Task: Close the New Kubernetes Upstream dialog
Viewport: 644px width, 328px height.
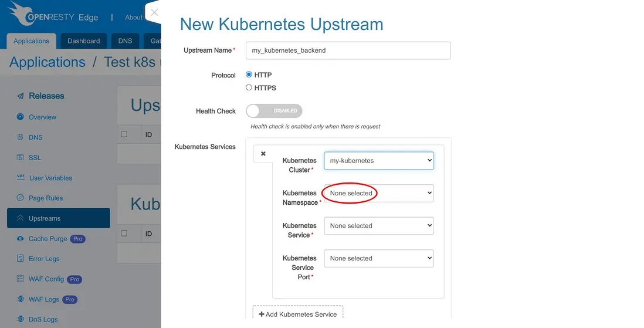Action: pyautogui.click(x=154, y=12)
